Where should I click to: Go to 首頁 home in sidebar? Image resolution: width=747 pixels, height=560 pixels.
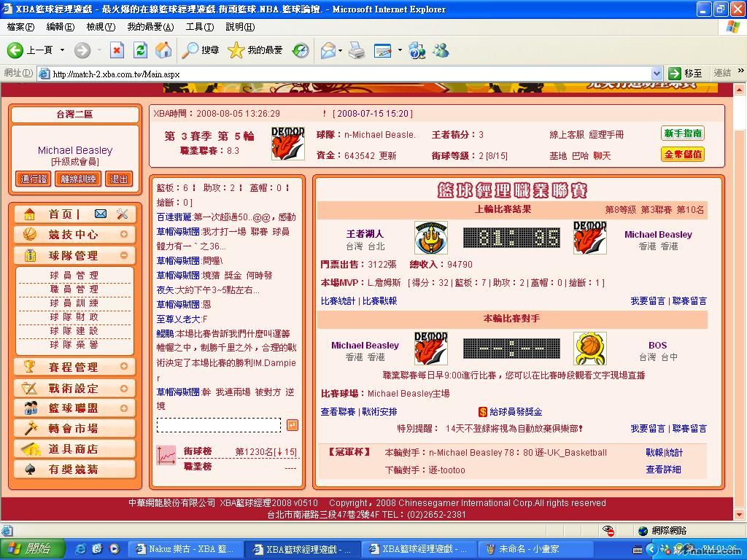click(x=60, y=214)
